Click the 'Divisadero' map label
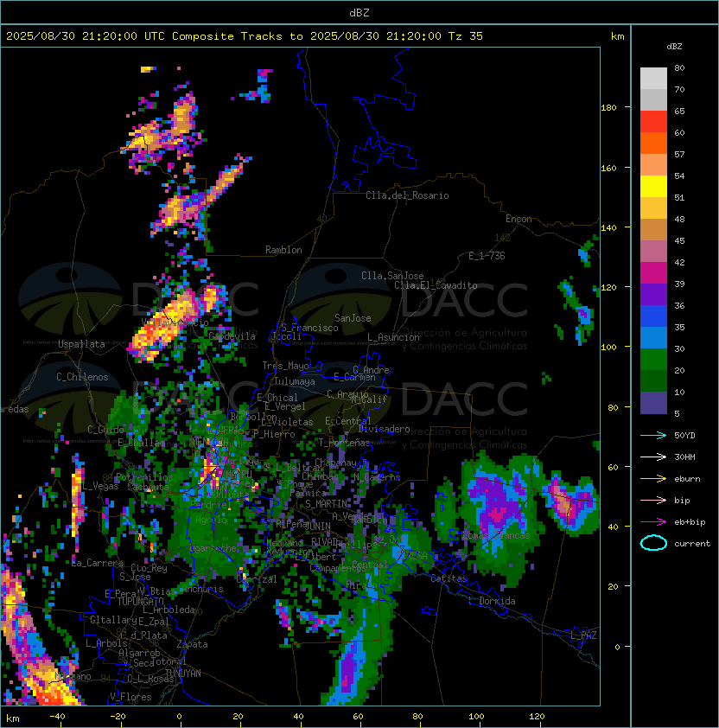The image size is (719, 728). point(384,429)
